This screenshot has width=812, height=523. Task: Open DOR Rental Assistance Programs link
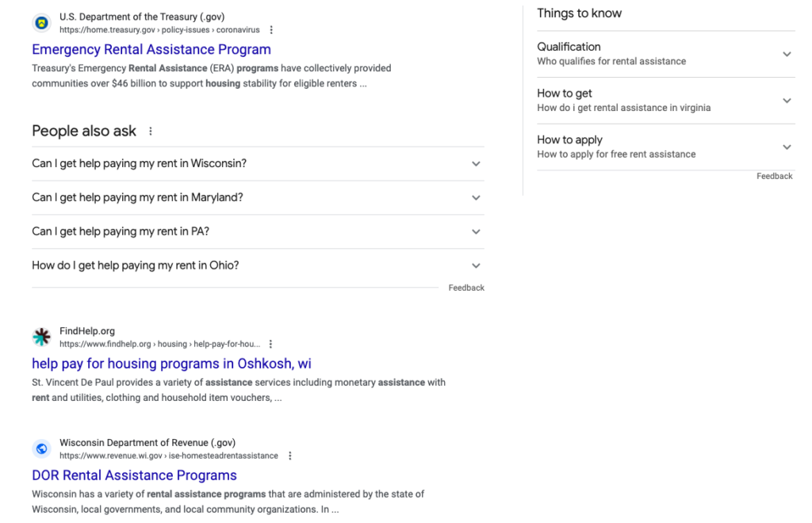click(x=134, y=475)
